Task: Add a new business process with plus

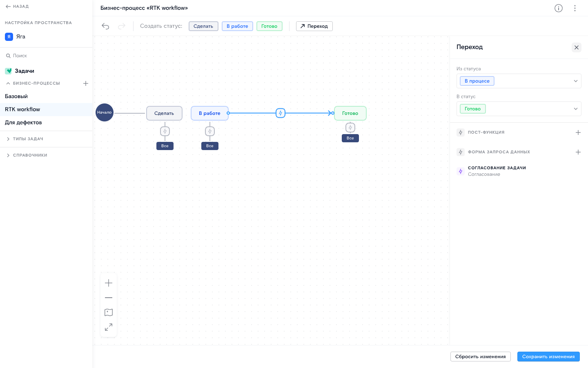Action: click(x=86, y=83)
